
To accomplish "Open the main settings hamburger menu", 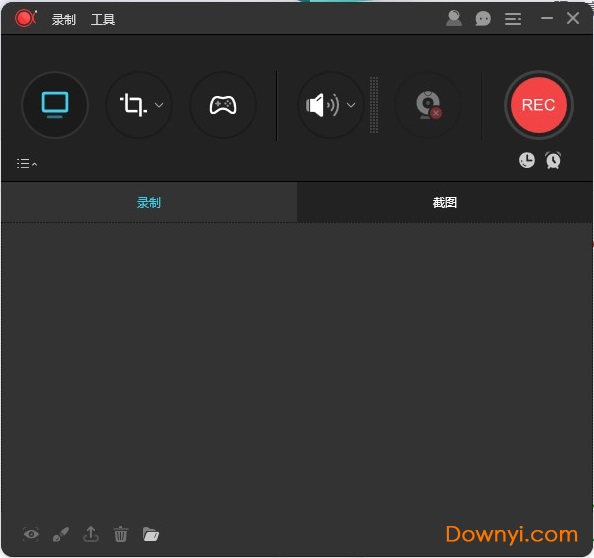I will click(x=513, y=19).
